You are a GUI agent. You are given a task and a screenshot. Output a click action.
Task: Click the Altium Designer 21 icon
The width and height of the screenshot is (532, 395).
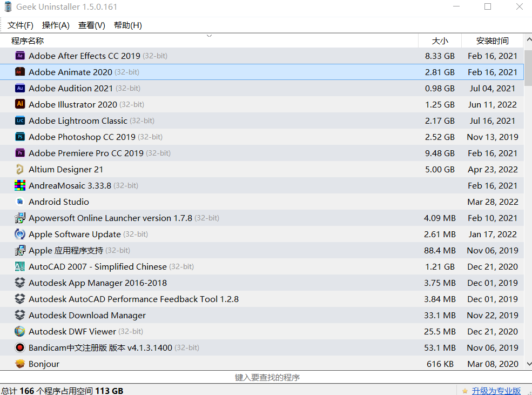pos(19,169)
